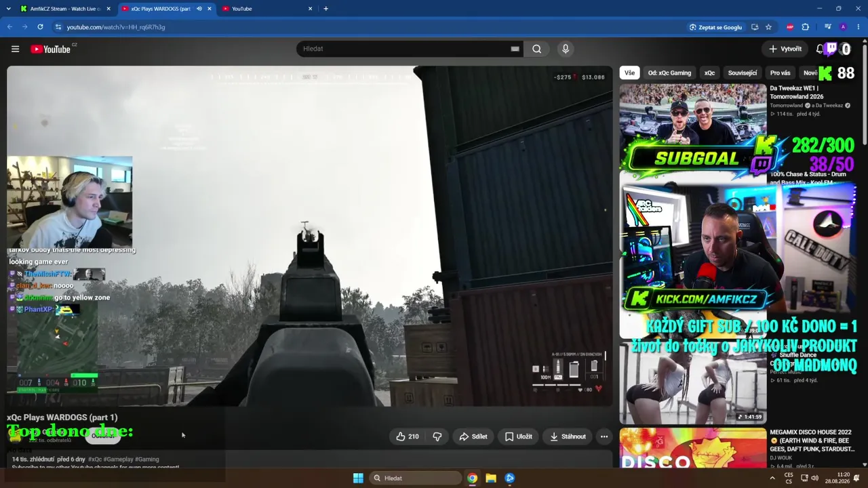The width and height of the screenshot is (868, 488).
Task: Click the 'Vytvořit' create button
Action: (785, 49)
